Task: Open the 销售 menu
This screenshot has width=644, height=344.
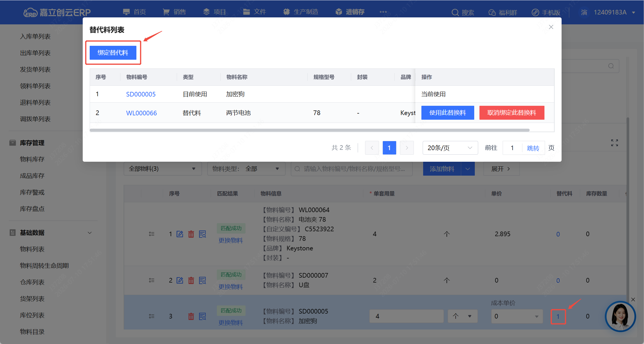Action: point(174,12)
